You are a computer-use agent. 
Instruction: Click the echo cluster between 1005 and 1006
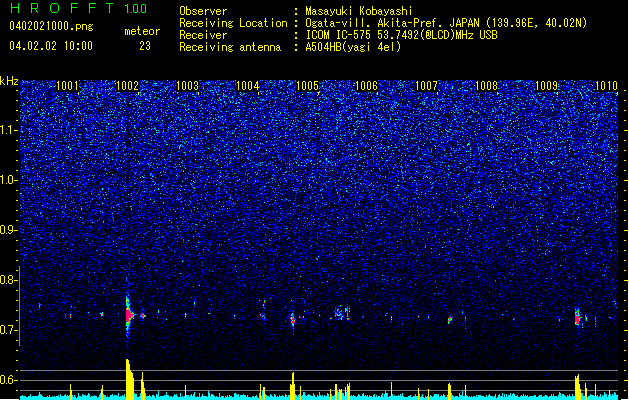(343, 313)
